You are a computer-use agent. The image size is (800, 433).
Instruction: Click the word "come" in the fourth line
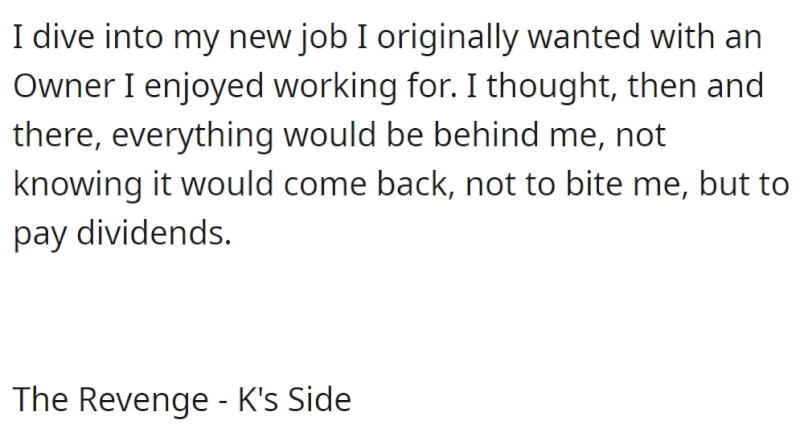pyautogui.click(x=325, y=186)
